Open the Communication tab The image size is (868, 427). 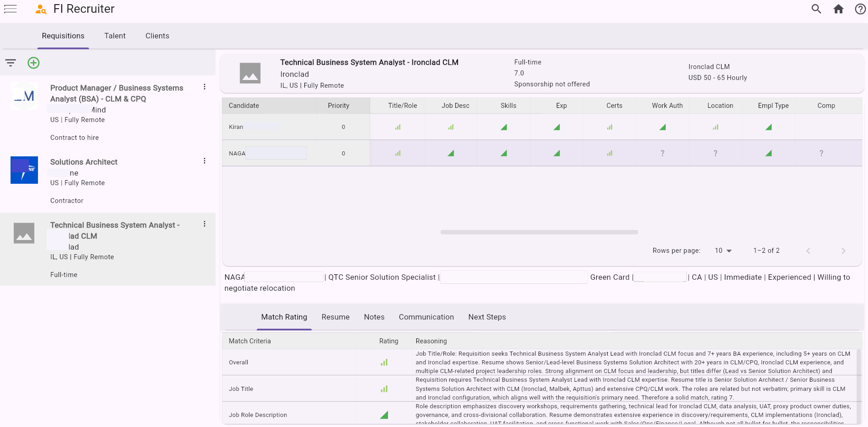click(x=426, y=317)
